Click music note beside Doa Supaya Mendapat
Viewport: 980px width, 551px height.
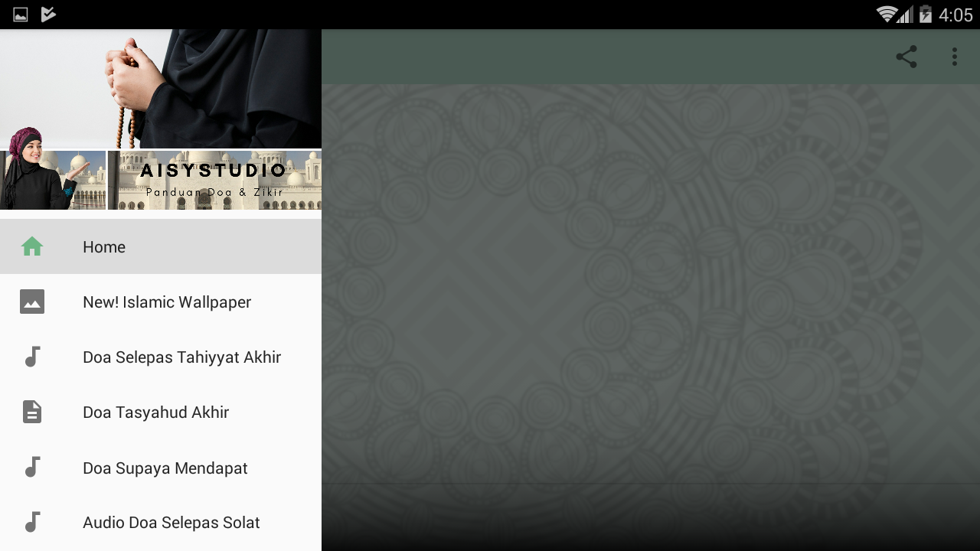(x=32, y=467)
